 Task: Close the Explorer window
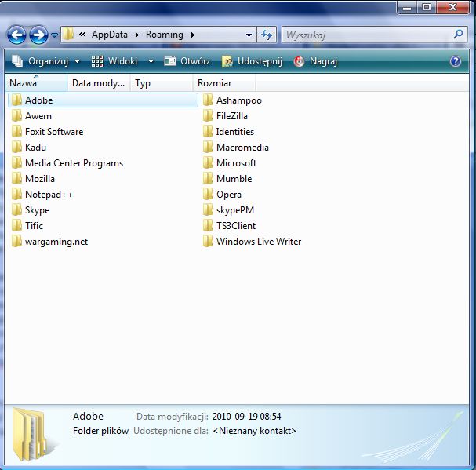[x=452, y=8]
